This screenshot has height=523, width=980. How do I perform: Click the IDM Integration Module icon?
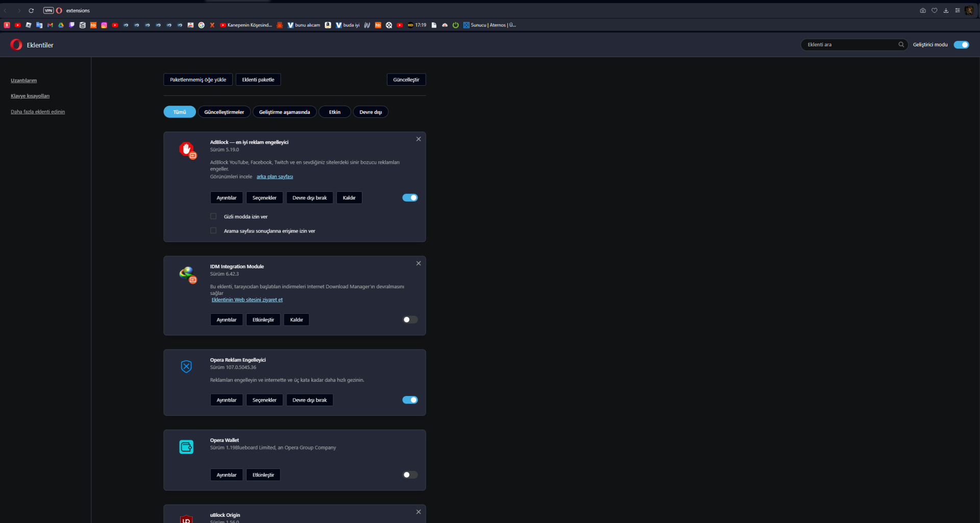[x=187, y=273]
